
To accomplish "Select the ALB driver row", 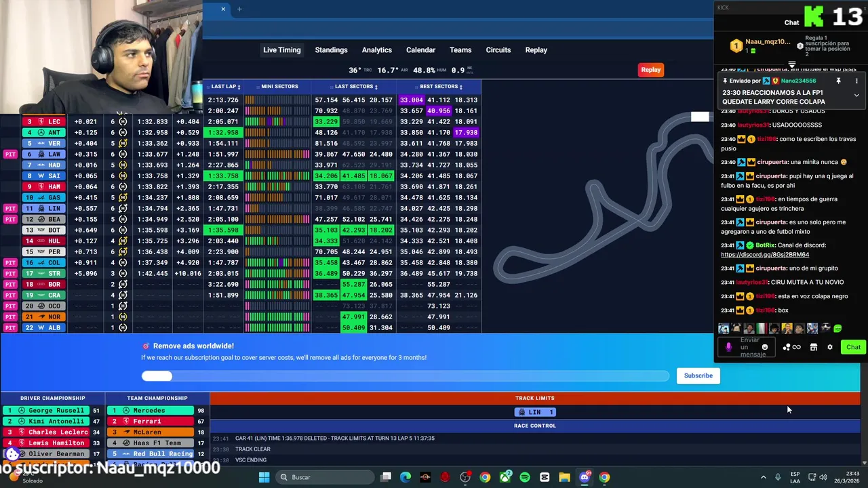I will (241, 327).
